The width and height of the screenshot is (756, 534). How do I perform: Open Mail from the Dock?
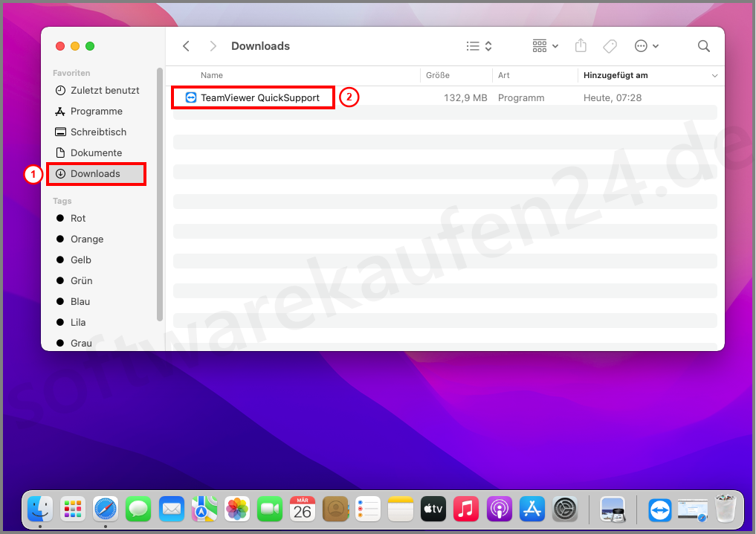point(172,509)
